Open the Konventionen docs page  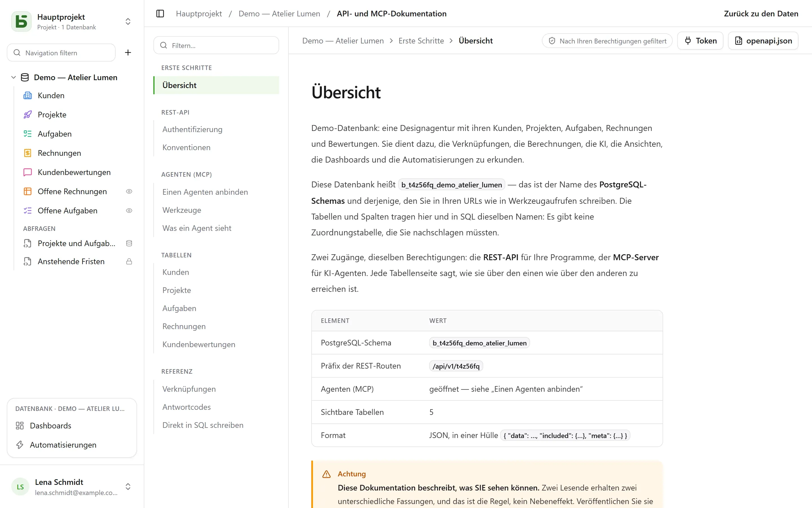(187, 148)
